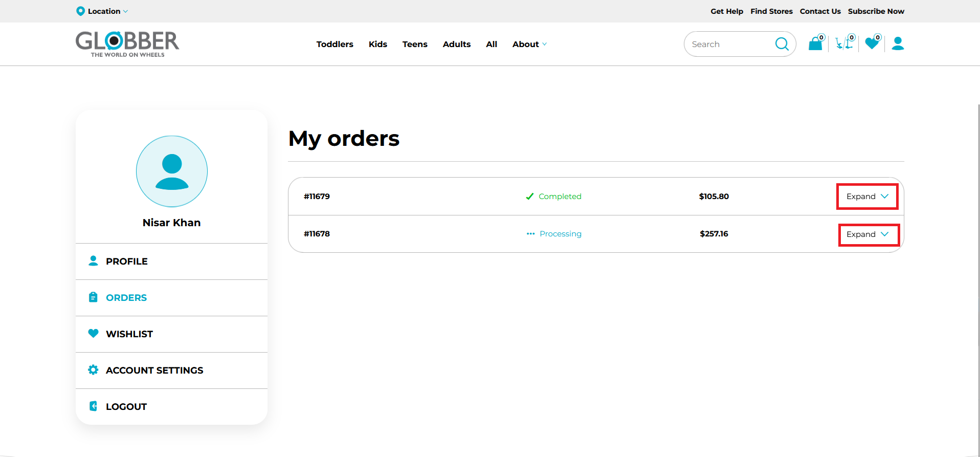
Task: Click LOGOUT in account sidebar
Action: 171,407
